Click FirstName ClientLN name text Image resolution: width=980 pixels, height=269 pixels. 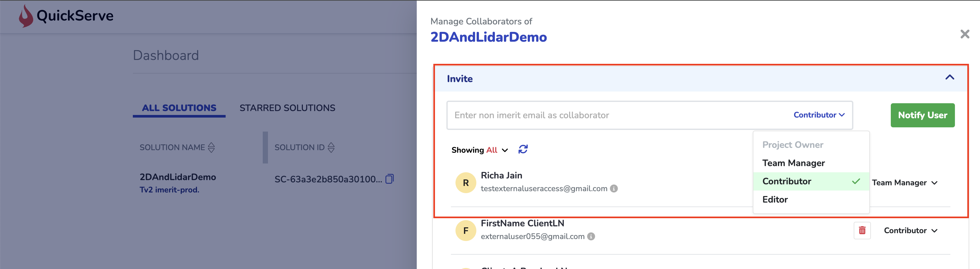(522, 223)
